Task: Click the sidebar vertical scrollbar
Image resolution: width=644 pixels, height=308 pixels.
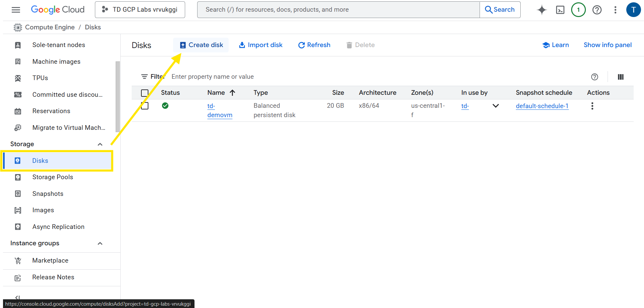Action: point(117,97)
